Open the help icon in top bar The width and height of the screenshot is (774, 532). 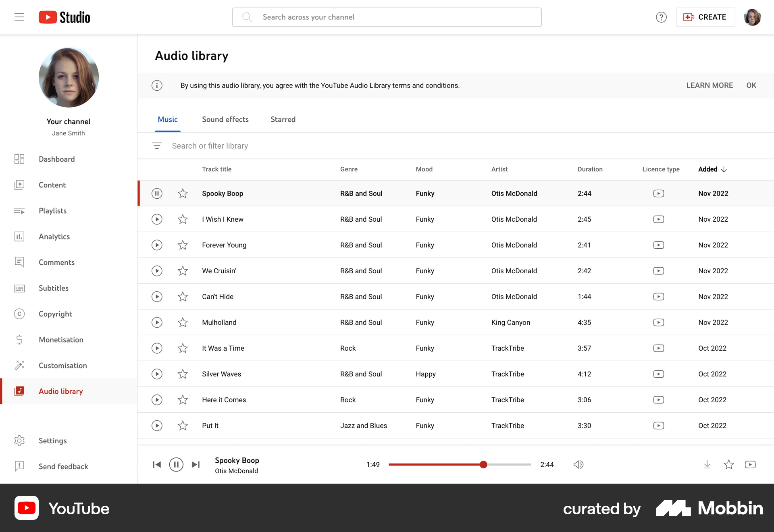661,17
